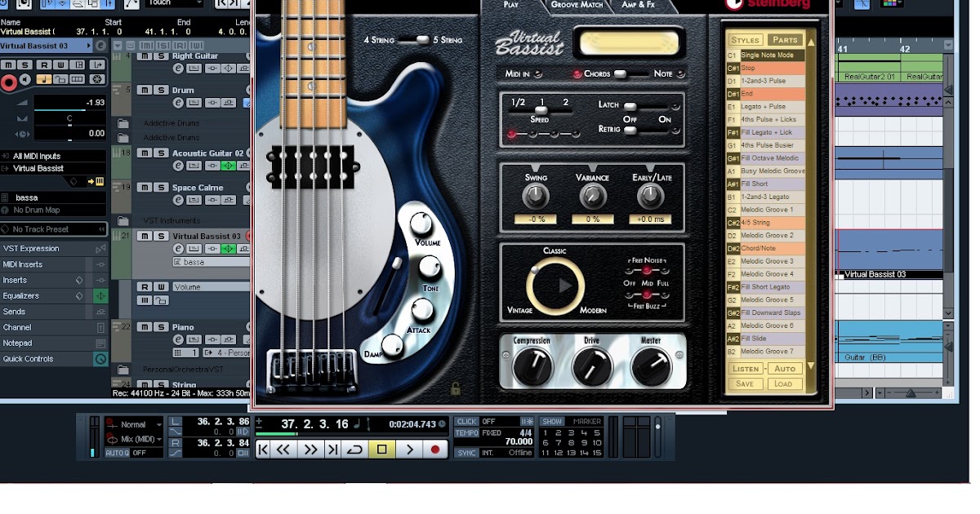Click the fast forward transport button
Image resolution: width=980 pixels, height=514 pixels.
[x=310, y=449]
